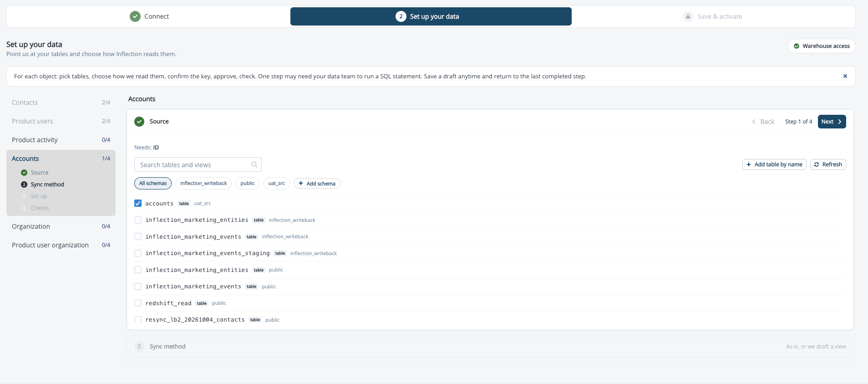Click the step 2 circle beside Sync method in sidebar
Screen dimensions: 868x384
[24, 184]
